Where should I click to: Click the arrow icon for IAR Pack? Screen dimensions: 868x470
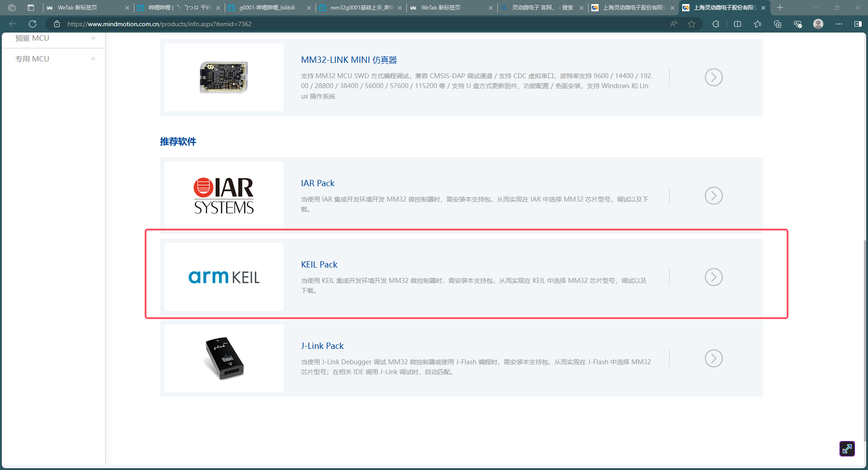[x=713, y=196]
